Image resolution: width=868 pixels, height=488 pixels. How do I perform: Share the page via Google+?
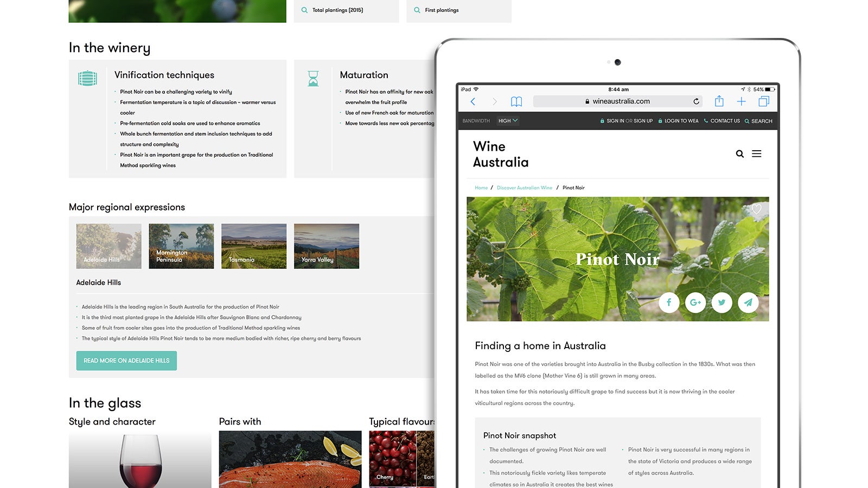click(695, 303)
